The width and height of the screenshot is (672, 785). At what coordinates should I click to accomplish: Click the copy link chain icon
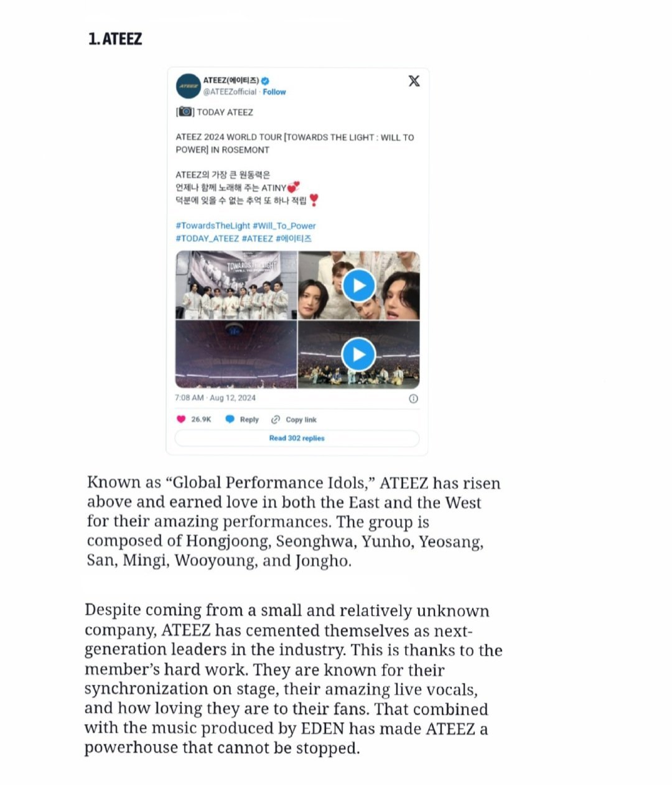point(276,419)
